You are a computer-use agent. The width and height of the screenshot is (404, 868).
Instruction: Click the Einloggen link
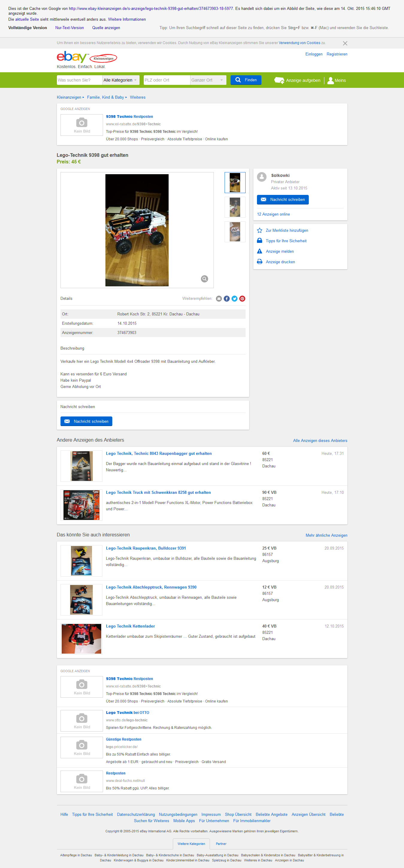[x=314, y=54]
